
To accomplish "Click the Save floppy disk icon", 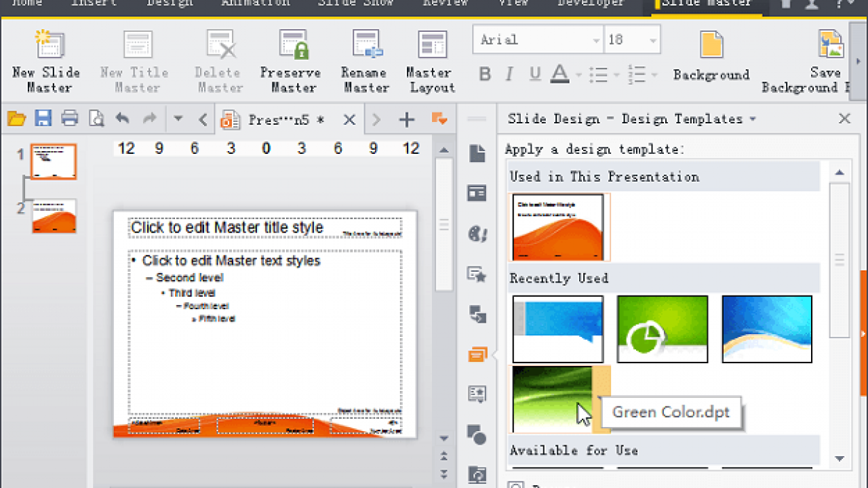I will (43, 119).
